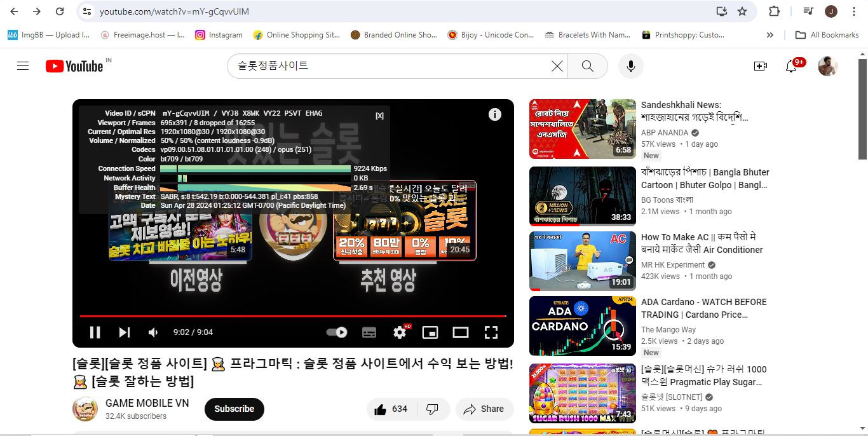Open Instagram bookmark
Viewport: 868px width, 436px height.
tap(219, 35)
